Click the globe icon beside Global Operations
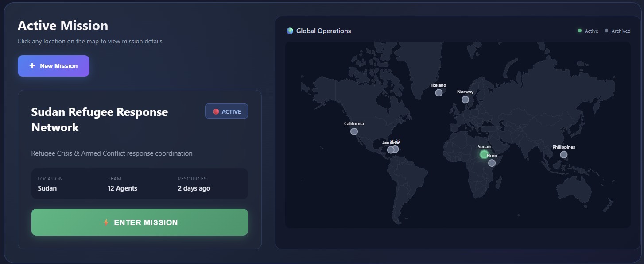Image resolution: width=644 pixels, height=264 pixels. tap(290, 31)
